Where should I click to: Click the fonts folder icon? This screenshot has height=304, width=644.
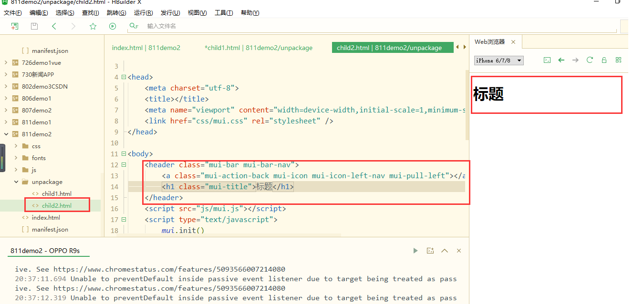(25, 158)
